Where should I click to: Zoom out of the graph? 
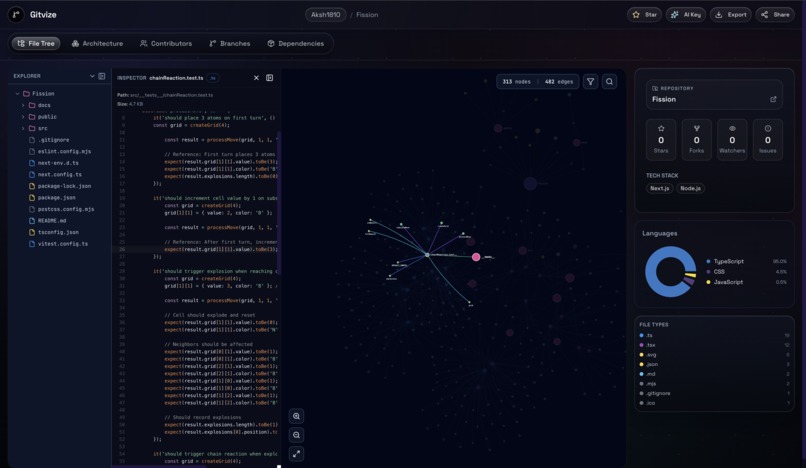coord(297,435)
